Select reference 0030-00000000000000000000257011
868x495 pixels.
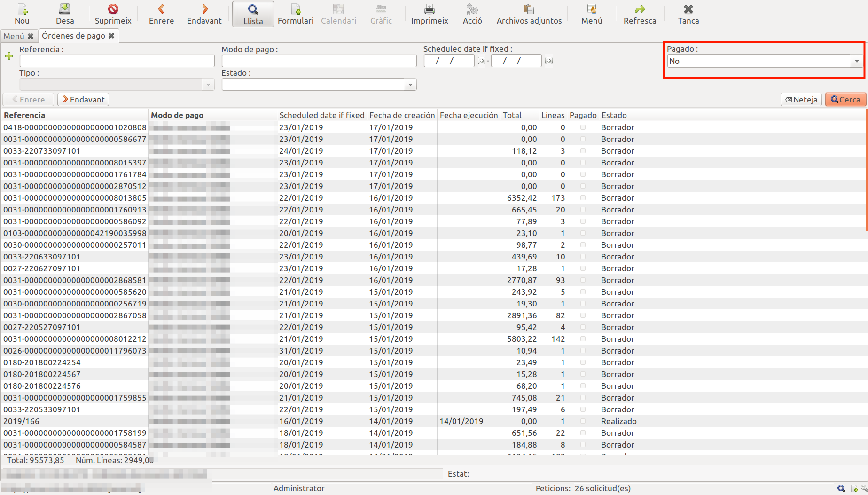pyautogui.click(x=75, y=245)
